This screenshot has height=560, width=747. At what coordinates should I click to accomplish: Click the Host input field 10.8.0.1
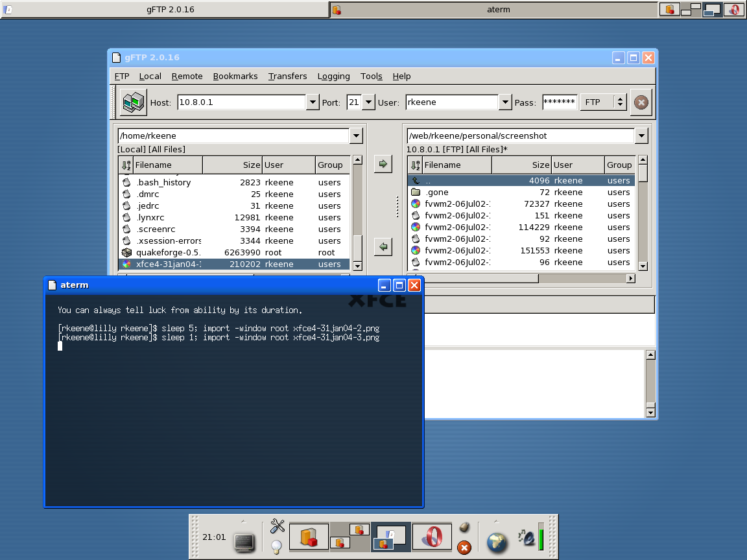point(241,102)
